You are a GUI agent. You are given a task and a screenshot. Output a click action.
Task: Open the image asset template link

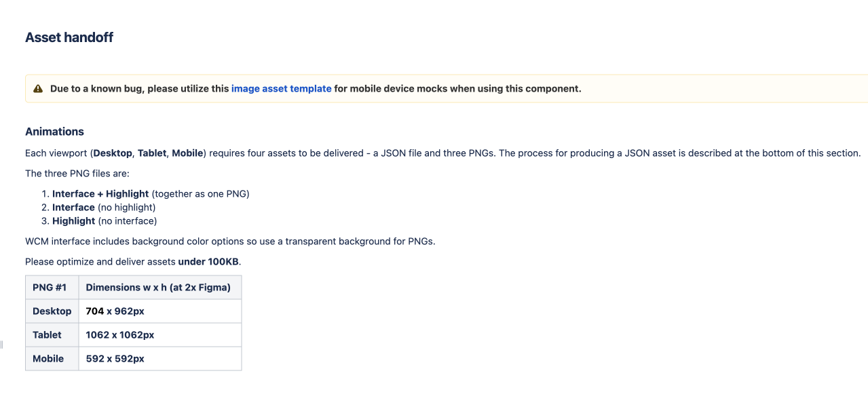[281, 89]
